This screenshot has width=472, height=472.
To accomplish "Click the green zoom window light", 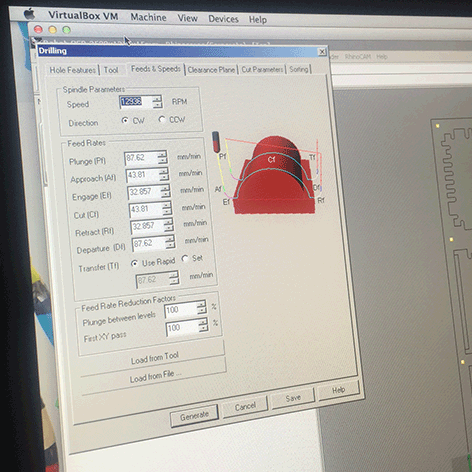I will pos(66,30).
